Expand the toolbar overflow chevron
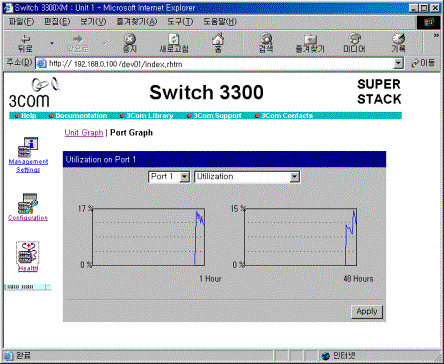444x364 pixels. click(x=436, y=36)
